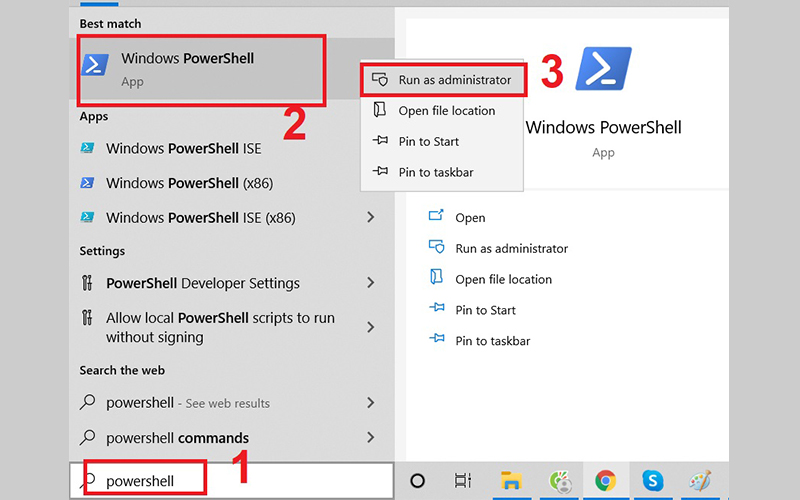This screenshot has width=800, height=500.
Task: Click Open in the right details pane
Action: (x=470, y=218)
